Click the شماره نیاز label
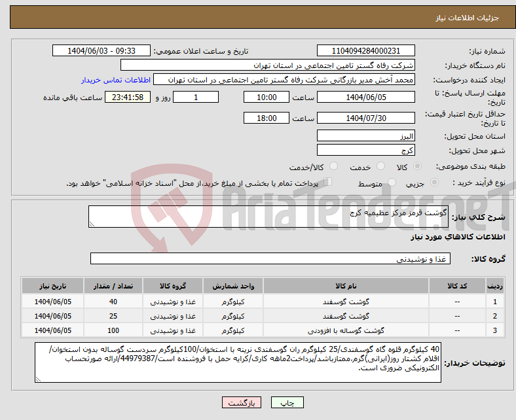The image size is (516, 420). (487, 51)
